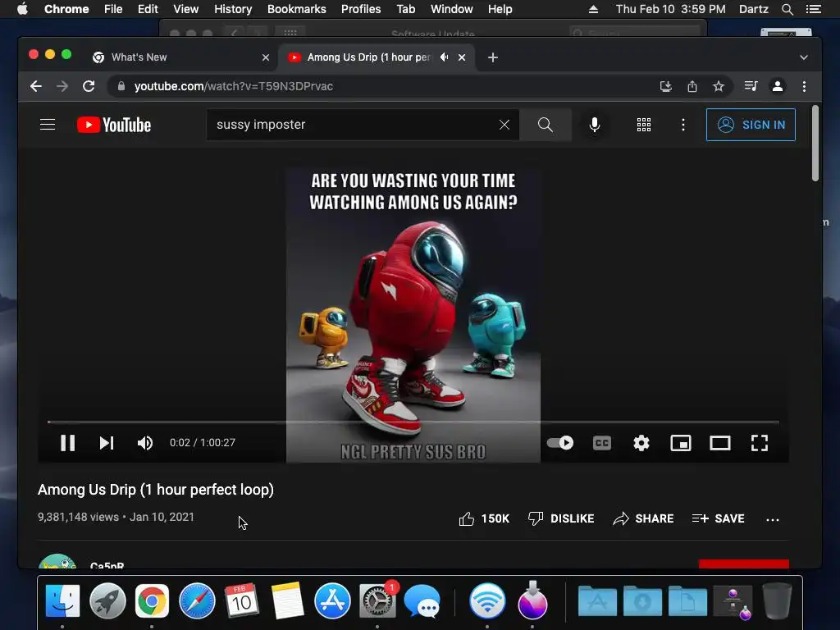The height and width of the screenshot is (630, 840).
Task: Click the page scrollbar
Action: click(815, 144)
